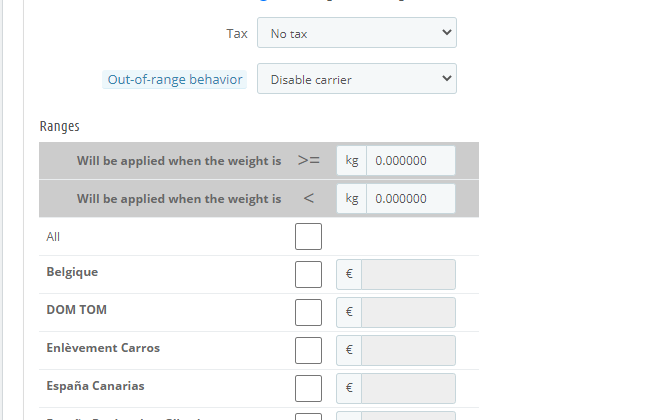654x420 pixels.
Task: Click the DOM TOM price field
Action: pyautogui.click(x=408, y=312)
